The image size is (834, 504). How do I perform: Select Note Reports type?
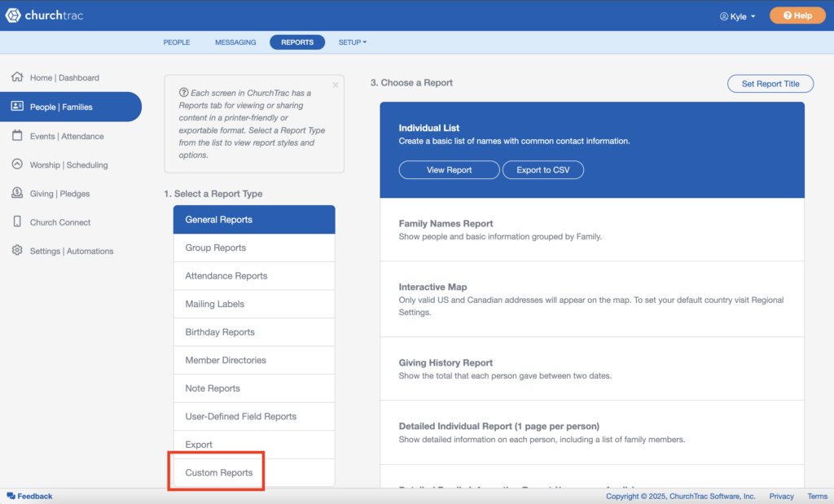pos(254,388)
